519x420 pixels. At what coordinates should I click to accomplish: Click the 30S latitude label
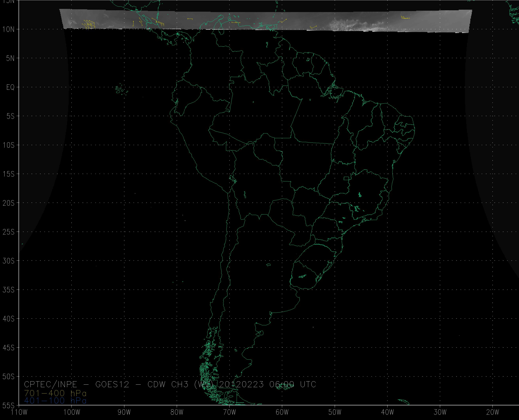pyautogui.click(x=9, y=261)
